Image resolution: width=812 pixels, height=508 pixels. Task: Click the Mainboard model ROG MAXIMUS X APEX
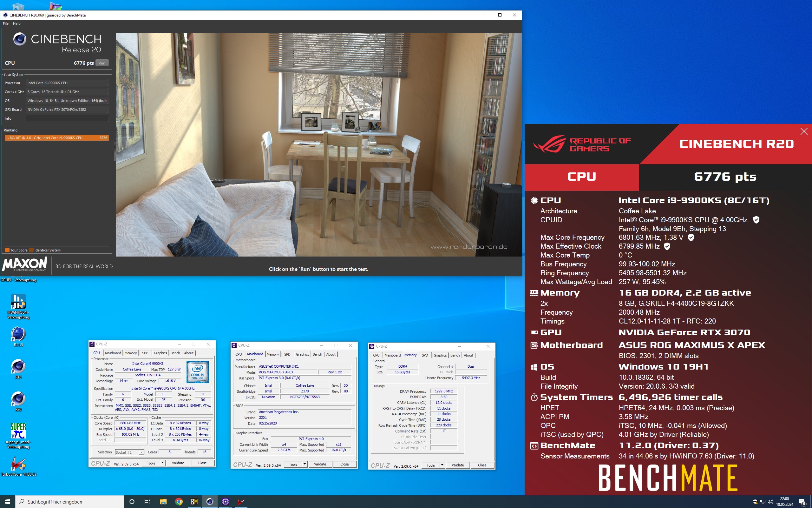pos(288,372)
